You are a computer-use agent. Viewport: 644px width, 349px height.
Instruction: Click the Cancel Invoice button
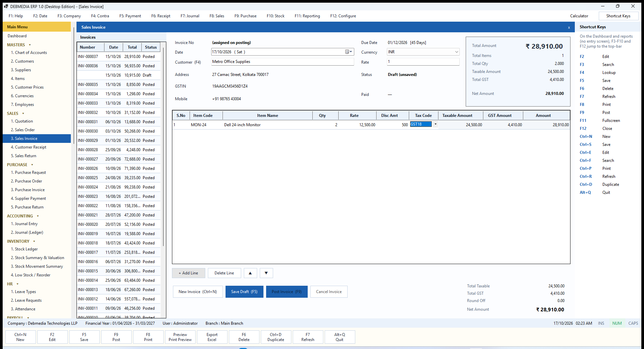point(329,292)
